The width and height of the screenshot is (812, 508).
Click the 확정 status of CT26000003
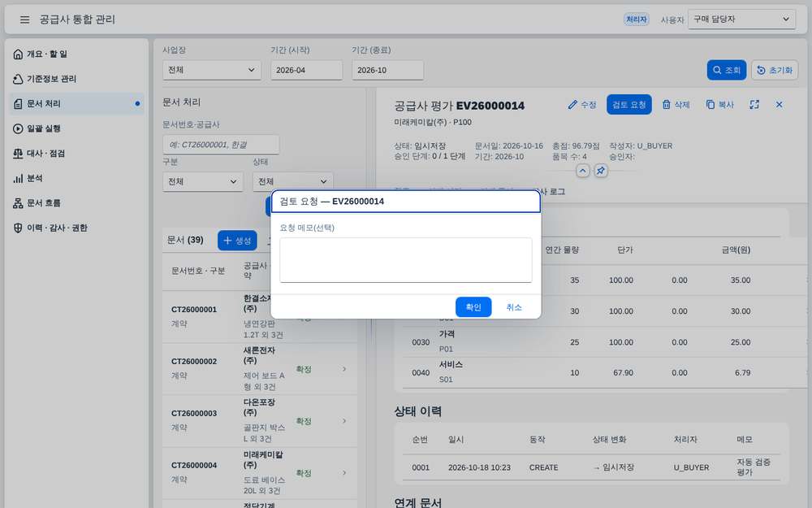[x=304, y=421]
